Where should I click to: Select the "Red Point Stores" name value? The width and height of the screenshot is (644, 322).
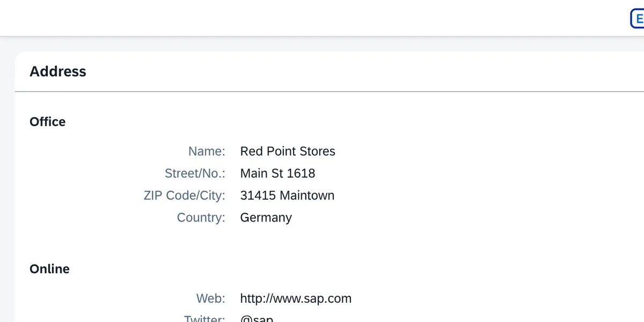coord(288,151)
